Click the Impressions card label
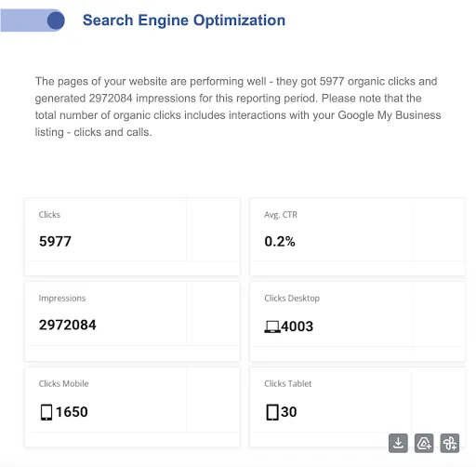The image size is (476, 467). click(x=62, y=299)
